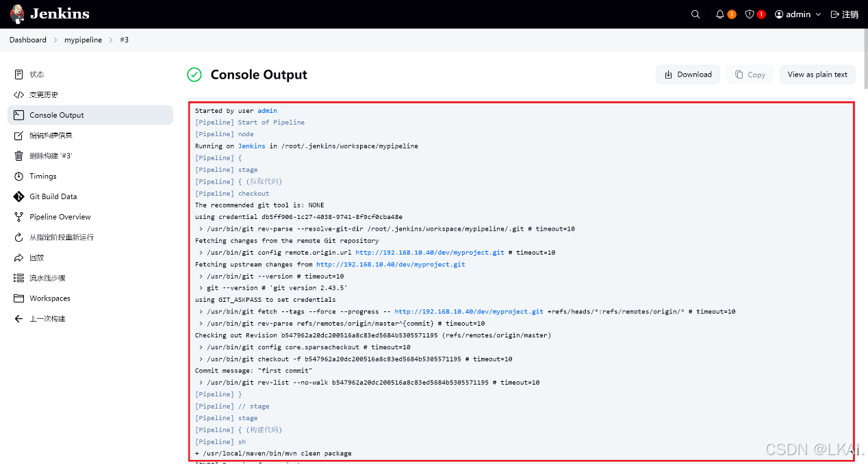
Task: Click orange notification count badge
Action: [x=732, y=14]
